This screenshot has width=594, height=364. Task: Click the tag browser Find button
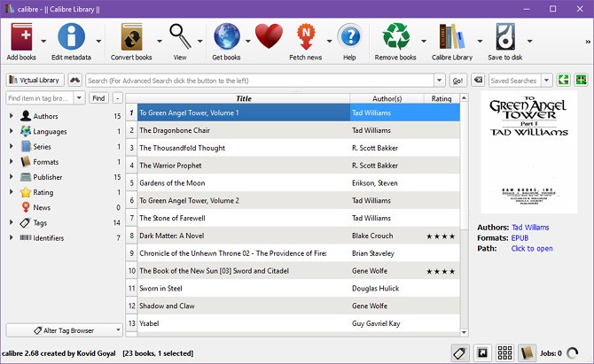(x=98, y=98)
